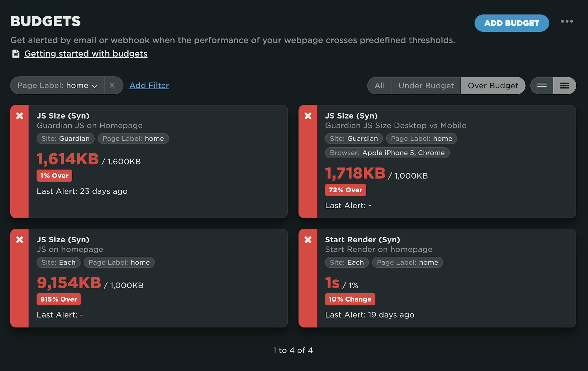Click the ADD BUDGET button
This screenshot has height=371, width=588.
click(x=512, y=23)
